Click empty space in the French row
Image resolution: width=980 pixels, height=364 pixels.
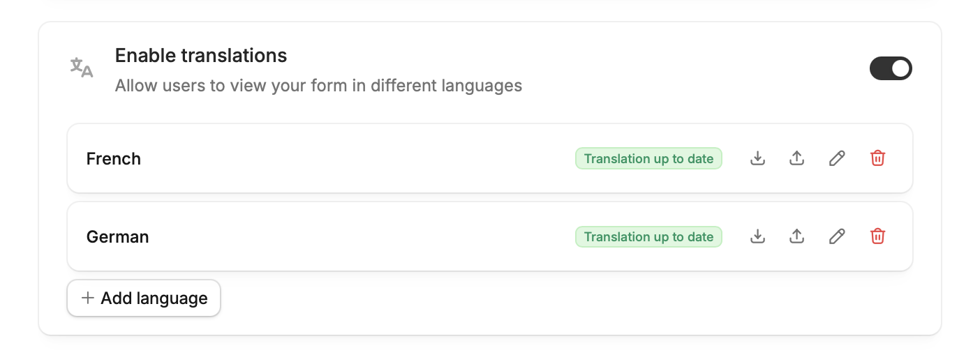point(356,158)
